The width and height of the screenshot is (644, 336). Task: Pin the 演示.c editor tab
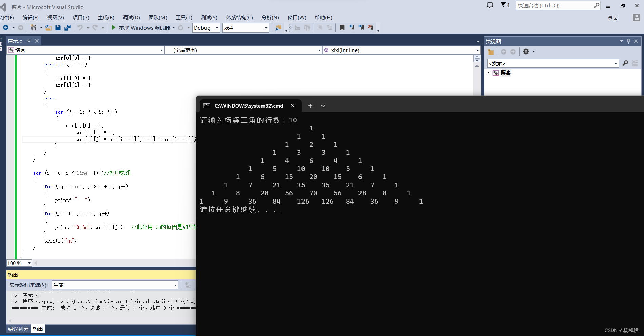pyautogui.click(x=29, y=41)
